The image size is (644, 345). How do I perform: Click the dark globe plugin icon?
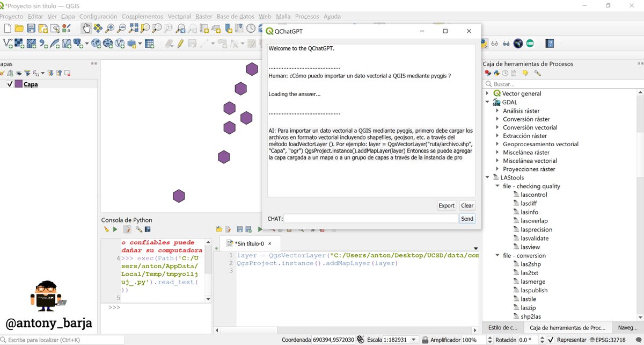pos(518,43)
